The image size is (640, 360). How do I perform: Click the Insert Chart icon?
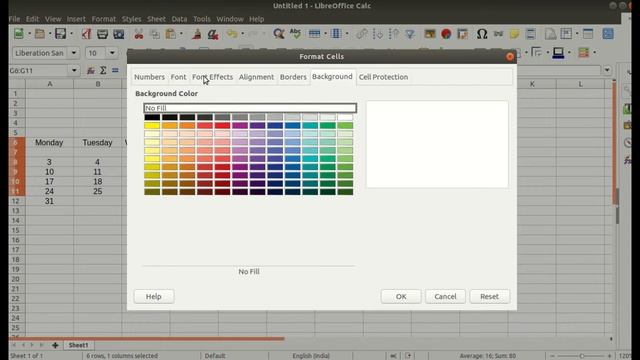click(x=446, y=34)
